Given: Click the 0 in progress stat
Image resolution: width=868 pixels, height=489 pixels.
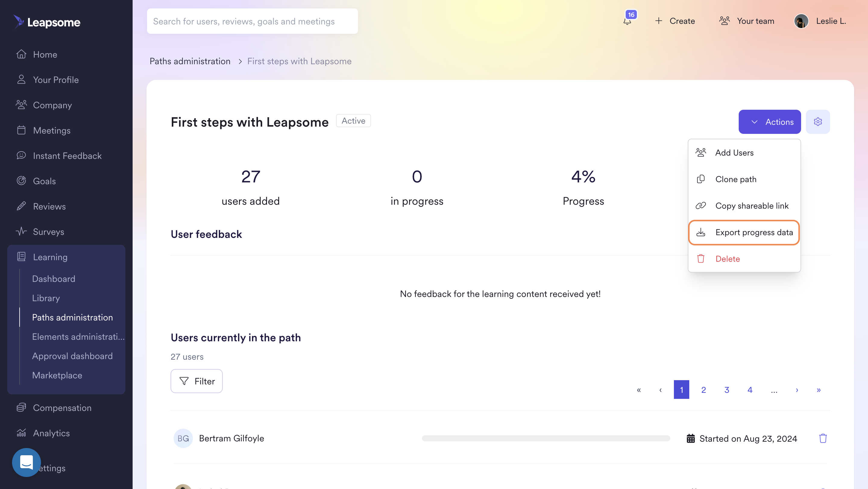Looking at the screenshot, I should coord(417,188).
